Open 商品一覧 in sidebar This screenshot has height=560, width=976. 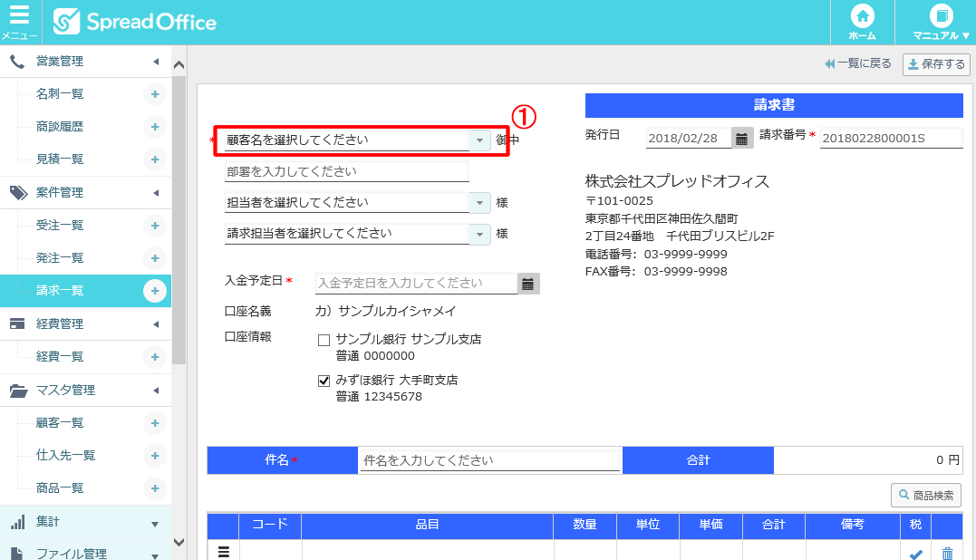point(60,488)
